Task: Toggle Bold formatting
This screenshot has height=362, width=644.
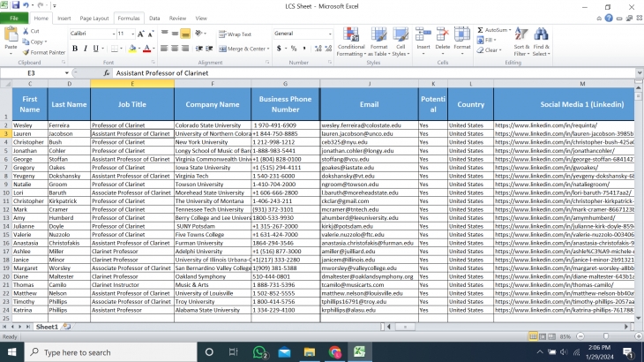Action: [x=75, y=49]
